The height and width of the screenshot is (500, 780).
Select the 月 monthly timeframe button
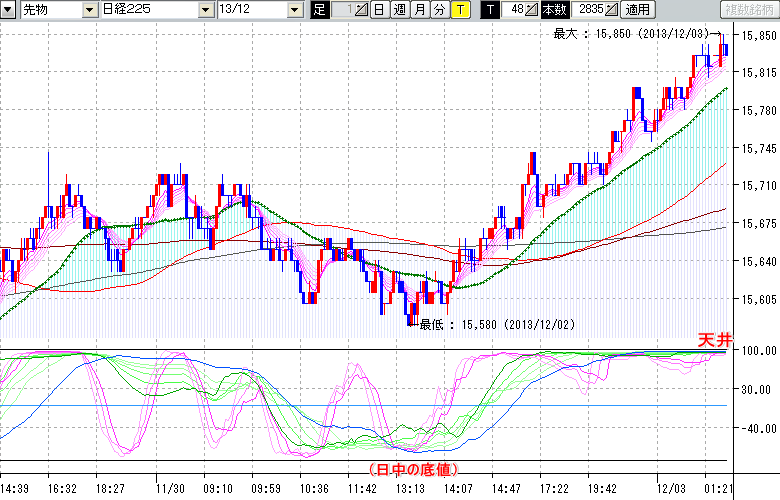point(419,10)
